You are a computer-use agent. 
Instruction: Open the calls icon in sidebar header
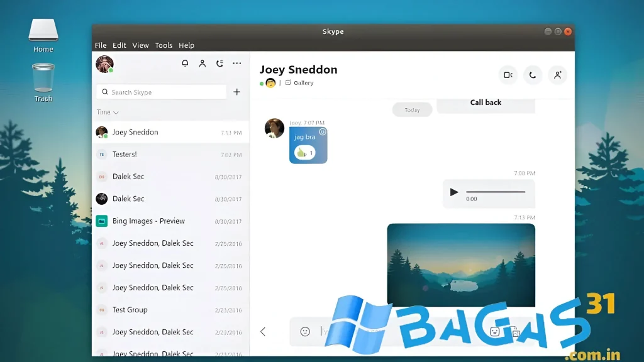coord(219,63)
